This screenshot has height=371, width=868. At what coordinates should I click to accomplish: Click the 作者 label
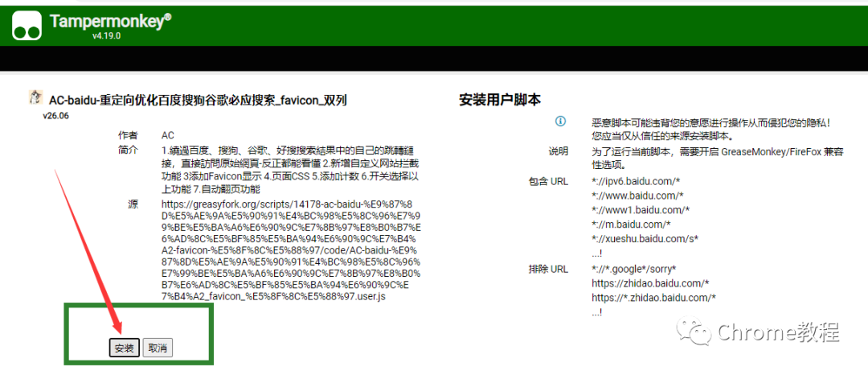(x=127, y=136)
